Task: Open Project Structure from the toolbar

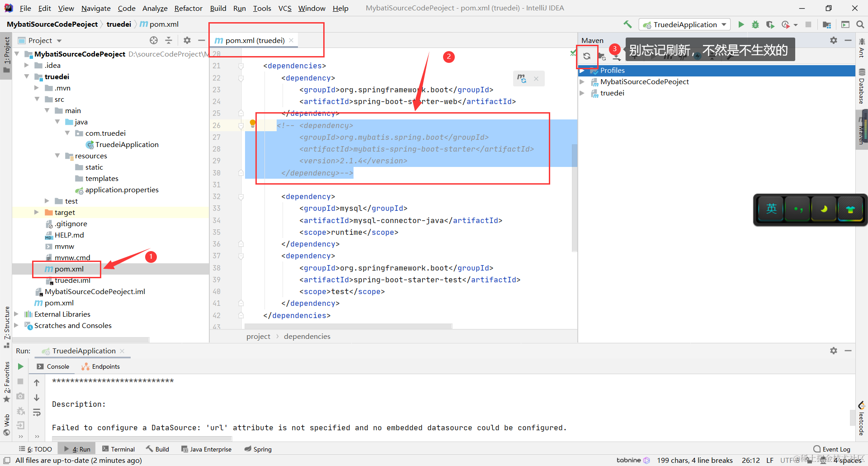Action: click(x=827, y=24)
